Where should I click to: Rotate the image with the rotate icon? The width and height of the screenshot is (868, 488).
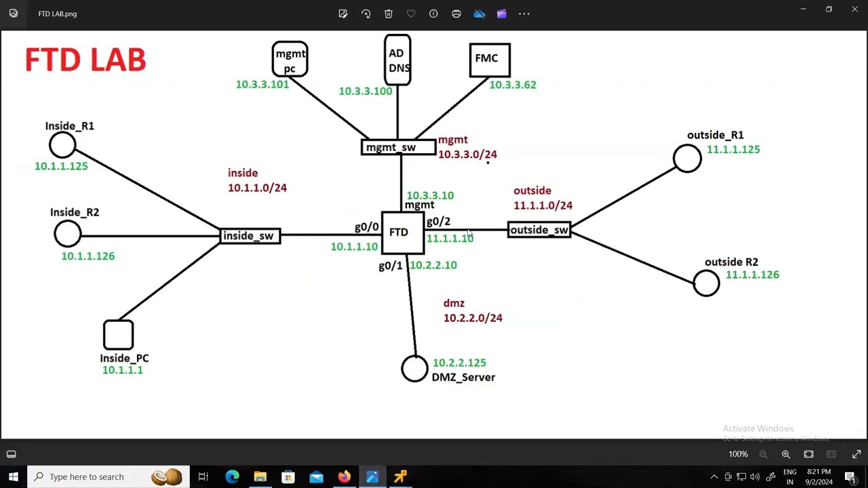(x=366, y=14)
